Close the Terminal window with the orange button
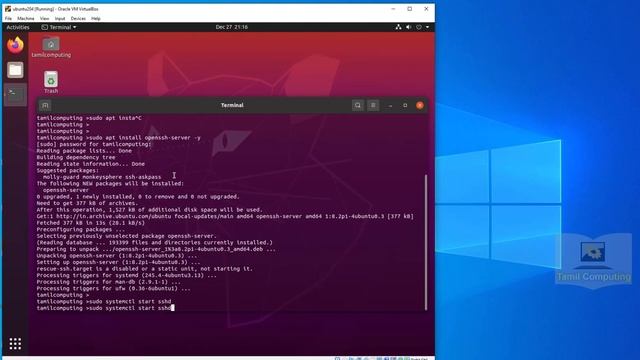Viewport: 640px width, 360px height. pyautogui.click(x=420, y=105)
